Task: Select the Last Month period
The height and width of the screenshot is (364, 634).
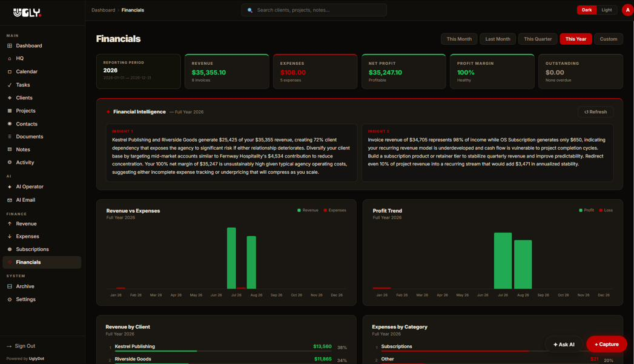Action: pos(497,39)
